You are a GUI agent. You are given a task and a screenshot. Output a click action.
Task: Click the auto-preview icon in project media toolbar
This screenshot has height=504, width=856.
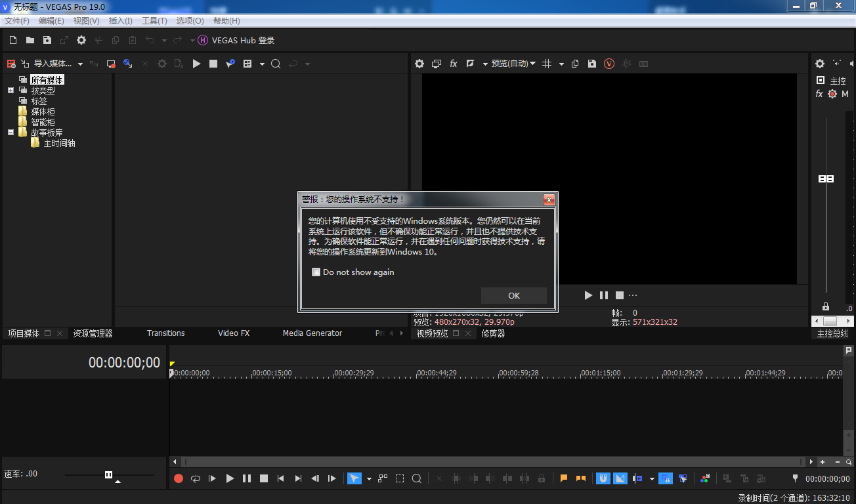[230, 64]
